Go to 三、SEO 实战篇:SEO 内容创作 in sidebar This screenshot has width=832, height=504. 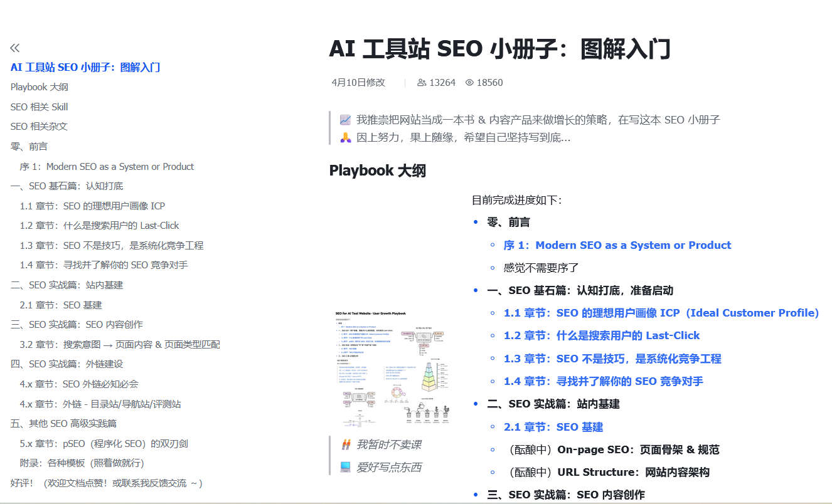pos(77,325)
